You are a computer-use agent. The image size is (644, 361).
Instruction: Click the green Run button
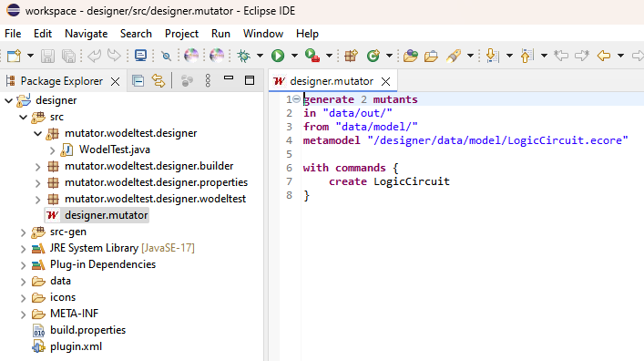pyautogui.click(x=278, y=56)
